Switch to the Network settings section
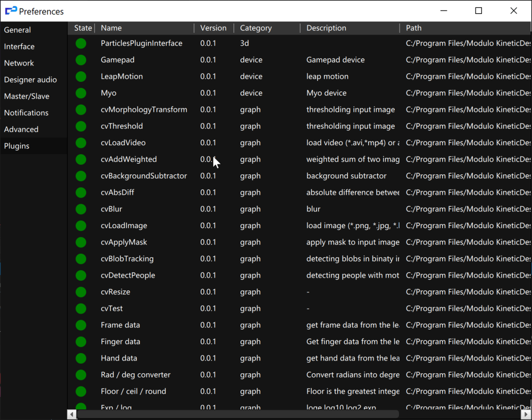 point(19,63)
